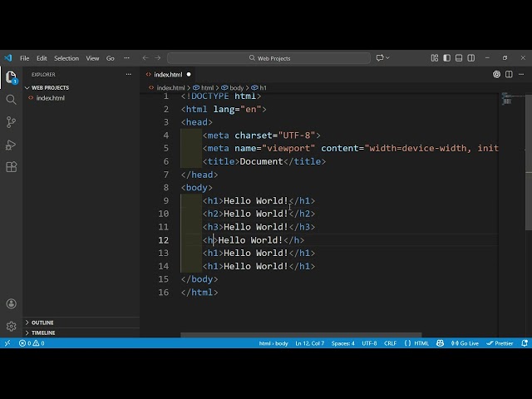The width and height of the screenshot is (532, 399).
Task: Open the Accounts menu icon
Action: pyautogui.click(x=11, y=303)
